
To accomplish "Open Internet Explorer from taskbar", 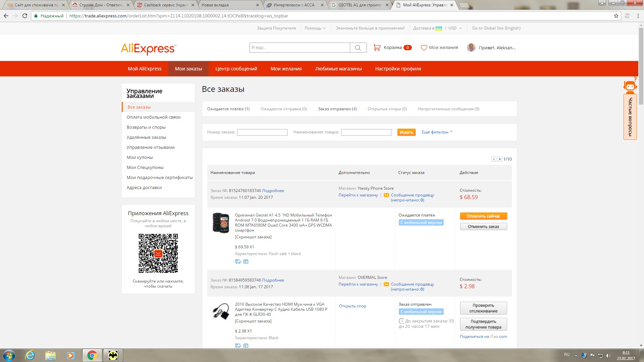I will 30,355.
